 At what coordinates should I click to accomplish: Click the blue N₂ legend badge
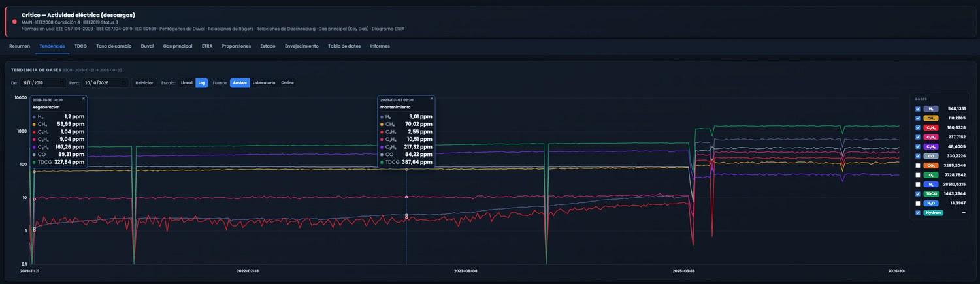pos(931,185)
